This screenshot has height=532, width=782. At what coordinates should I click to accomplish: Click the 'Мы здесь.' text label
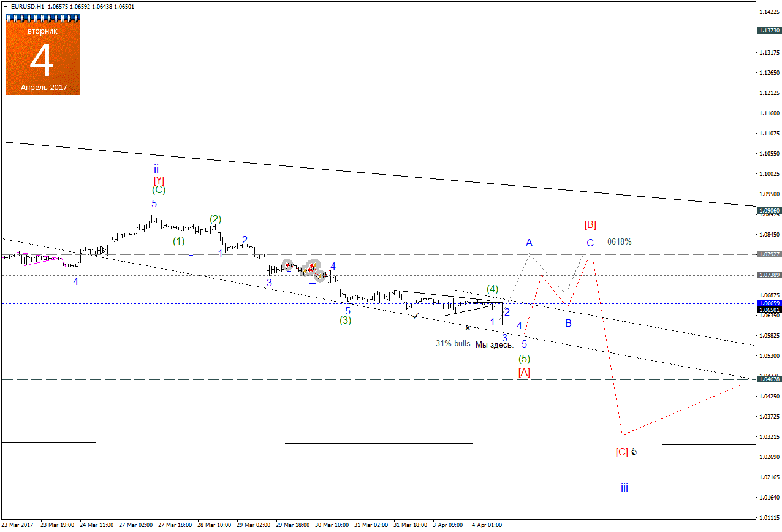click(495, 345)
